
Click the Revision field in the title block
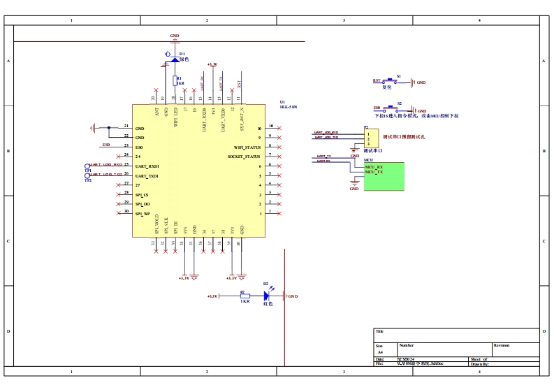point(516,349)
